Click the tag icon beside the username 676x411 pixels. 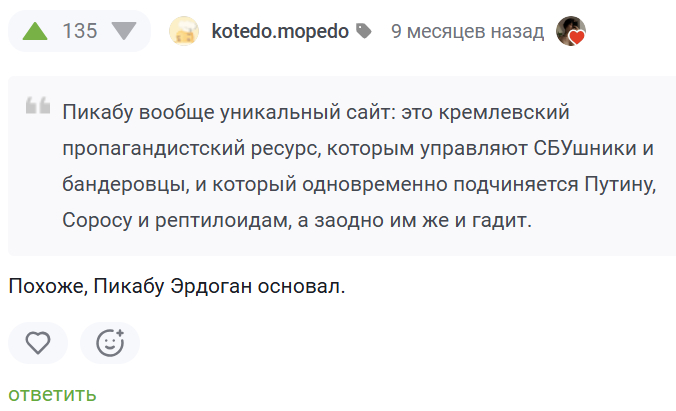click(x=363, y=32)
